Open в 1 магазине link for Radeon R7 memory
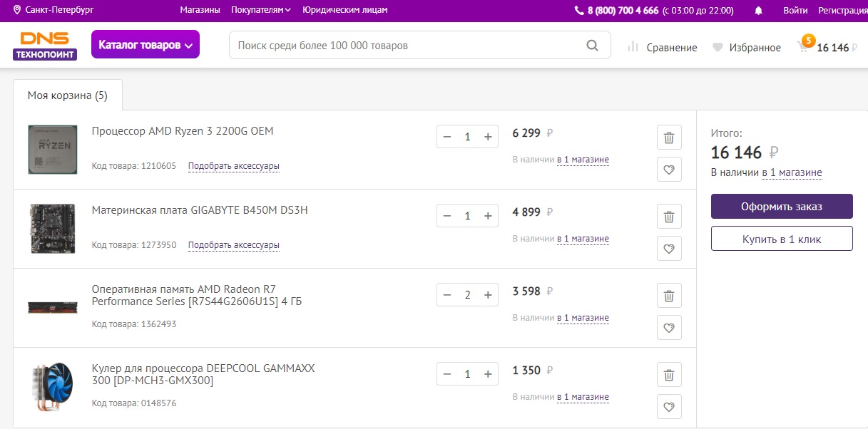The width and height of the screenshot is (868, 429). [x=583, y=318]
